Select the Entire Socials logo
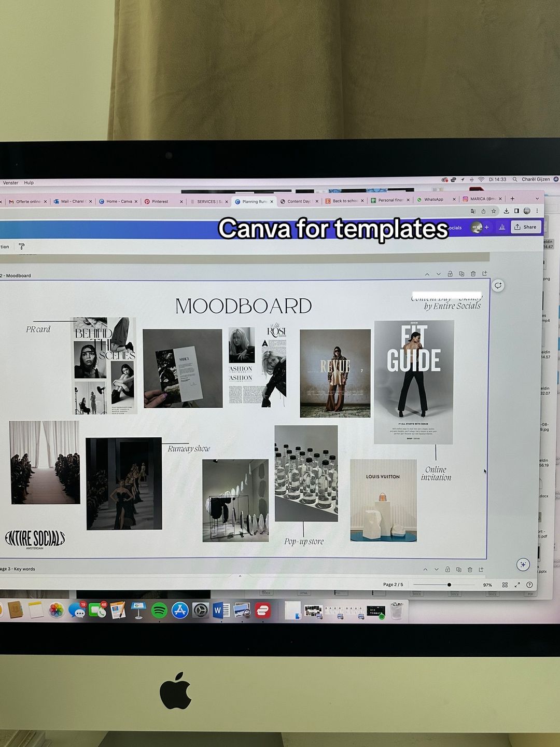Screen dimensions: 560x747 point(35,539)
